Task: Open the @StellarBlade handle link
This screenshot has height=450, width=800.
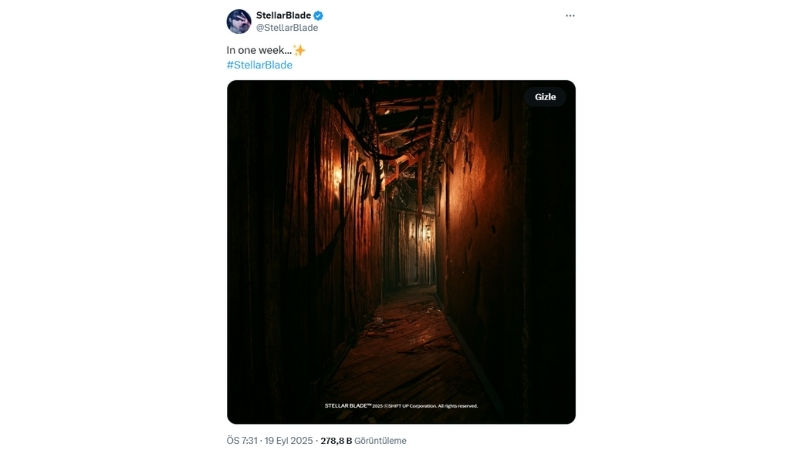Action: click(287, 28)
